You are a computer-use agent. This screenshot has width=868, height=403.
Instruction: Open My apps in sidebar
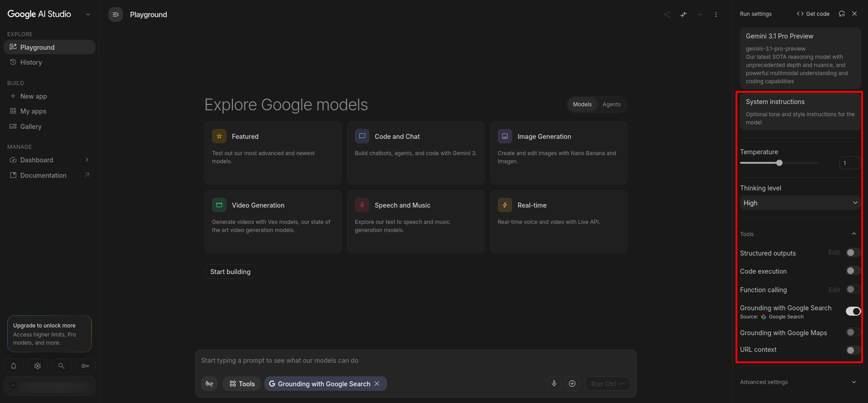pos(50,111)
